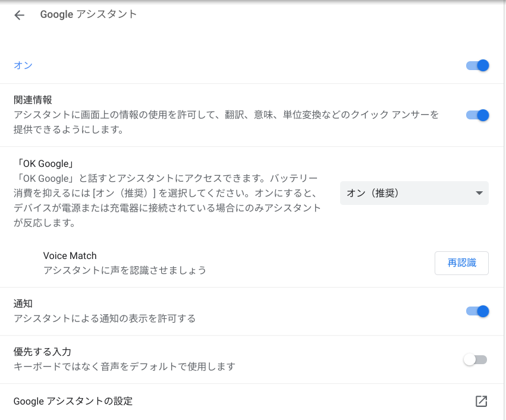Click the 通知 heading text

click(x=23, y=304)
